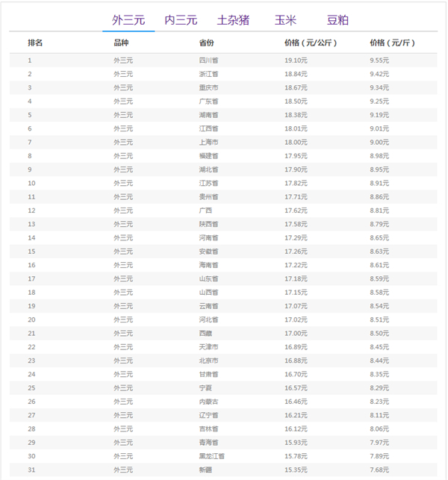Image resolution: width=448 pixels, height=480 pixels.
Task: Click the 福建省 cell
Action: (208, 156)
